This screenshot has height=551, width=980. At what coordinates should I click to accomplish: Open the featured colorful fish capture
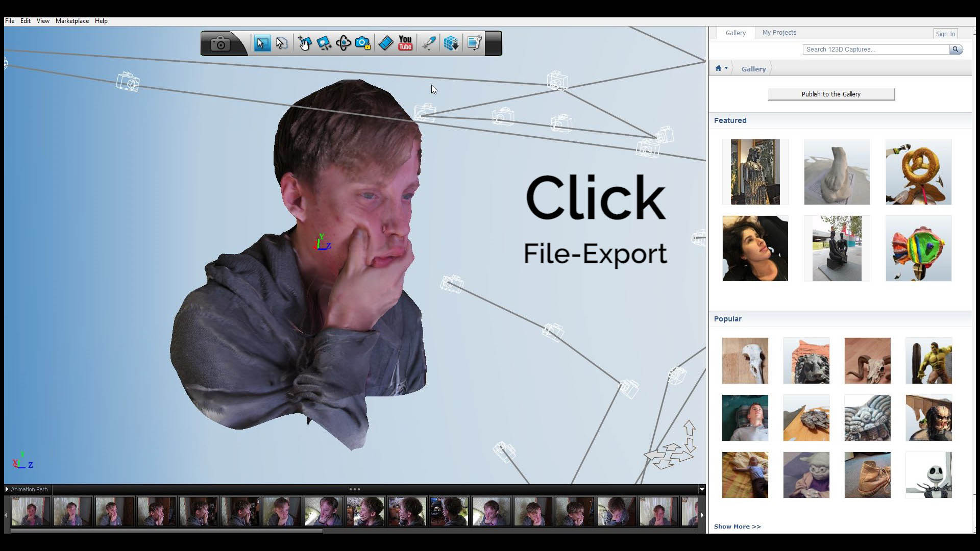[918, 248]
